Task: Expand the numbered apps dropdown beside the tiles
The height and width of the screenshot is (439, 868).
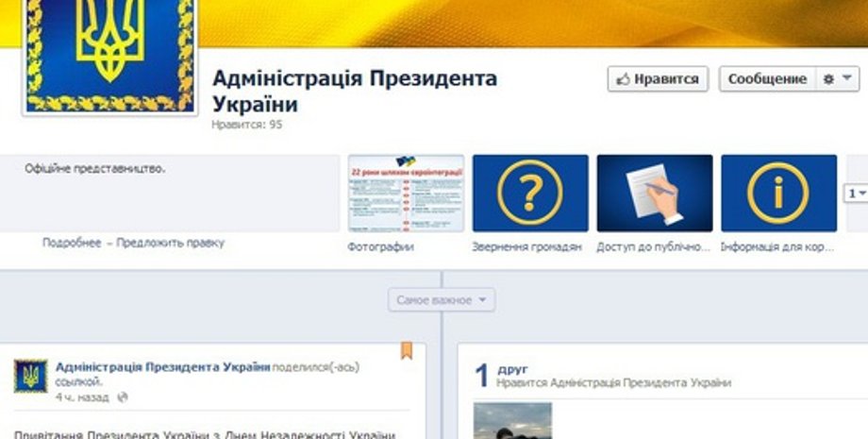Action: [x=855, y=194]
